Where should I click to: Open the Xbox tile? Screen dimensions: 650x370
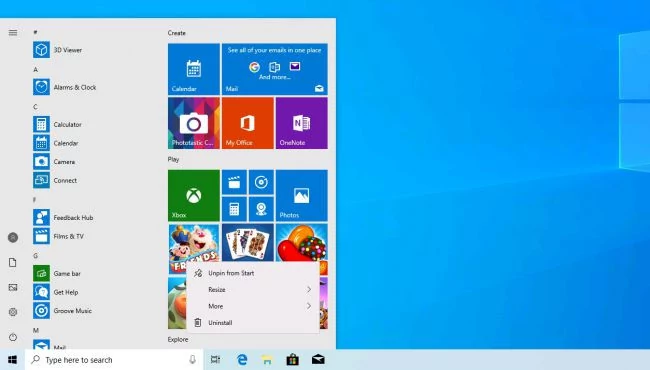tap(194, 196)
